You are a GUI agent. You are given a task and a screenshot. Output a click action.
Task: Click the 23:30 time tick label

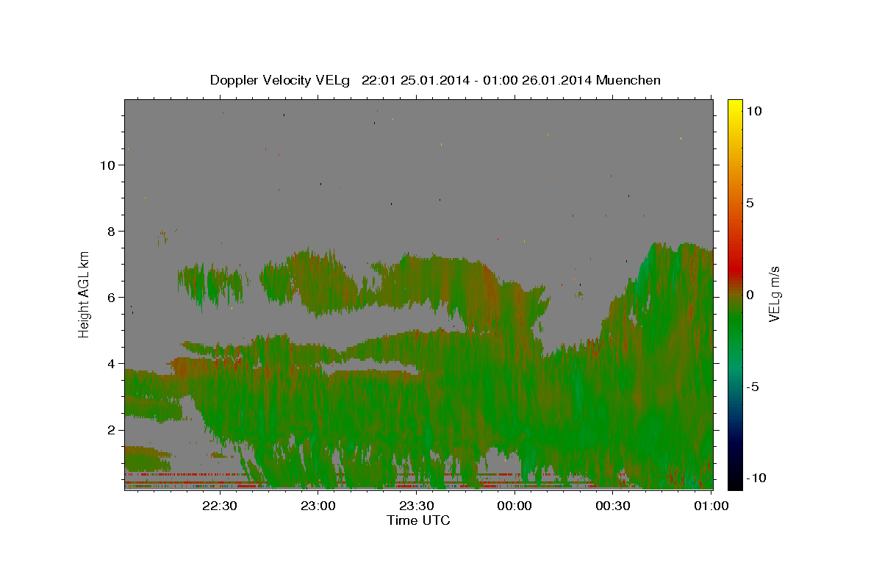tap(416, 506)
